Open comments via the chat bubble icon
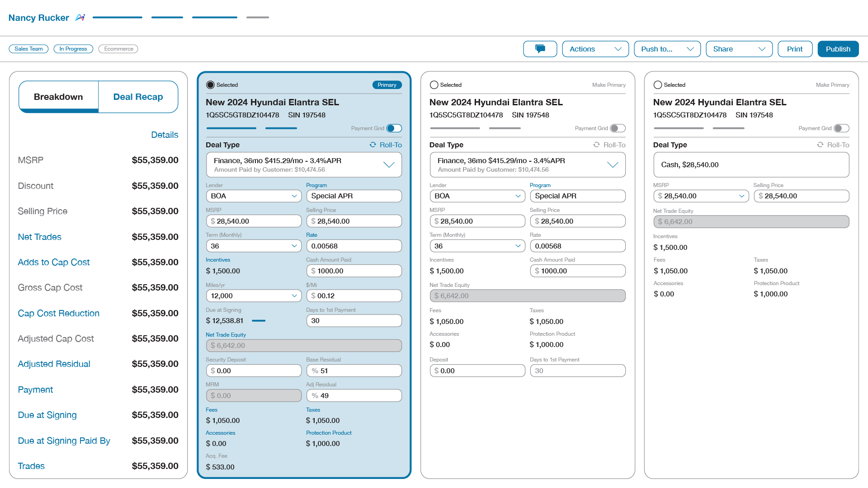Image resolution: width=868 pixels, height=488 pixels. [x=540, y=49]
